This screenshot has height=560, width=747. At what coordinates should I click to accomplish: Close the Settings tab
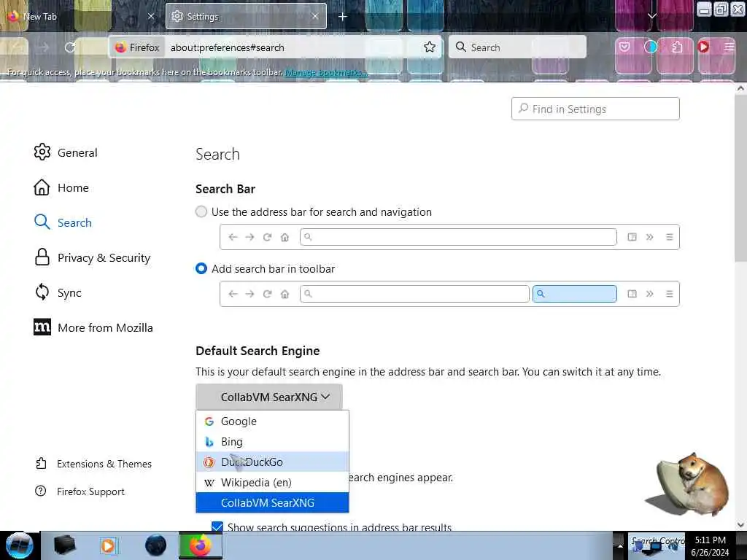[315, 16]
